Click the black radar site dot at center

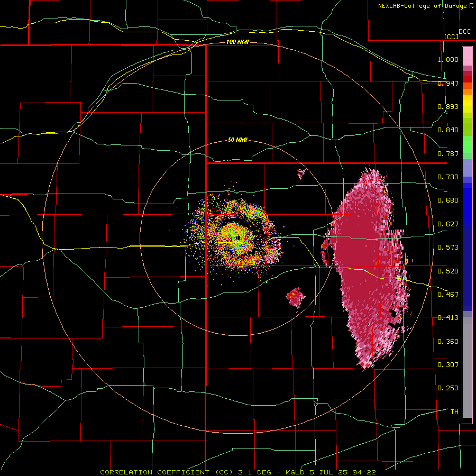click(x=239, y=237)
